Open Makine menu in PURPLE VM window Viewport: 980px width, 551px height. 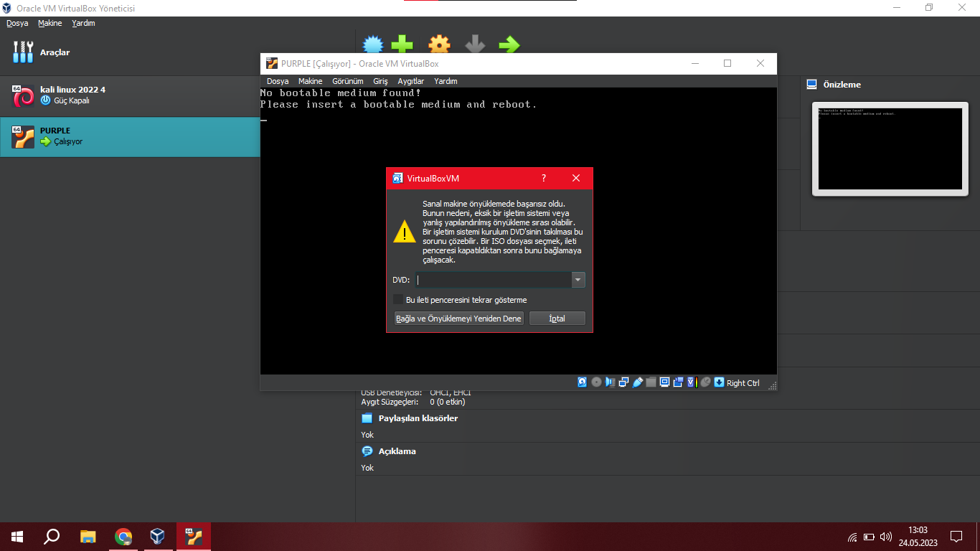point(311,81)
